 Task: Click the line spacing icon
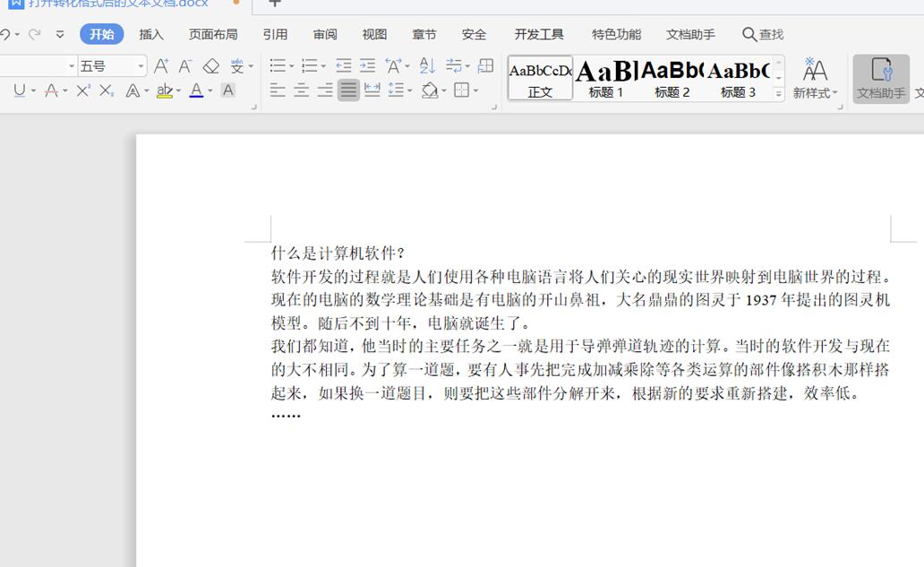396,90
